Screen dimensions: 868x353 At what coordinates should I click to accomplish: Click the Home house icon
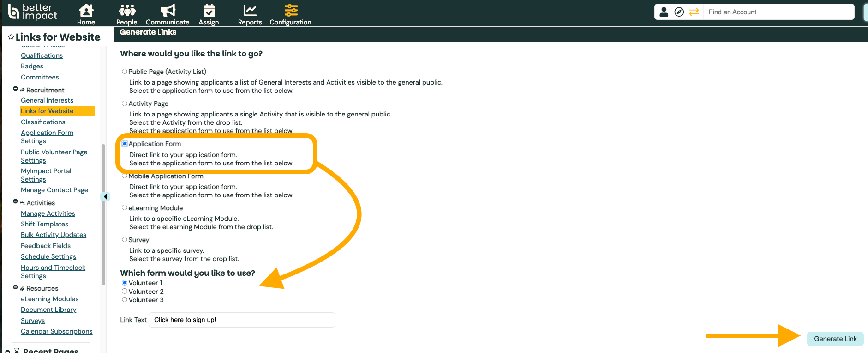tap(86, 10)
